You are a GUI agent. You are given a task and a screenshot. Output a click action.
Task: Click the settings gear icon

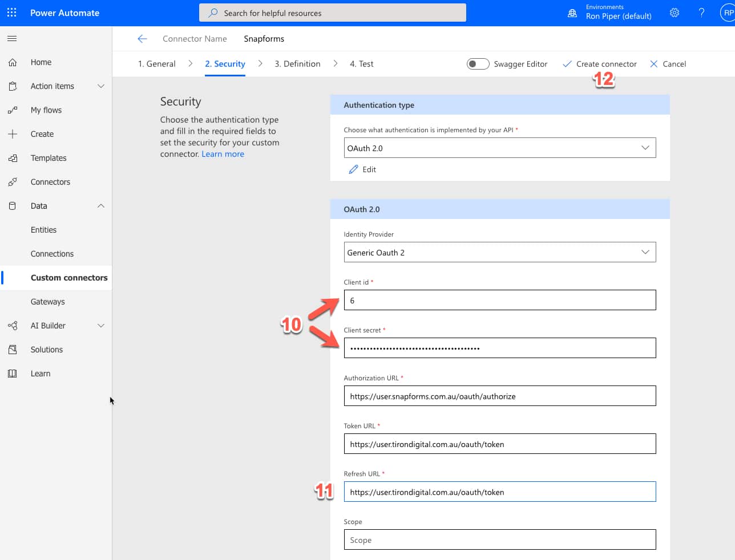pyautogui.click(x=675, y=13)
